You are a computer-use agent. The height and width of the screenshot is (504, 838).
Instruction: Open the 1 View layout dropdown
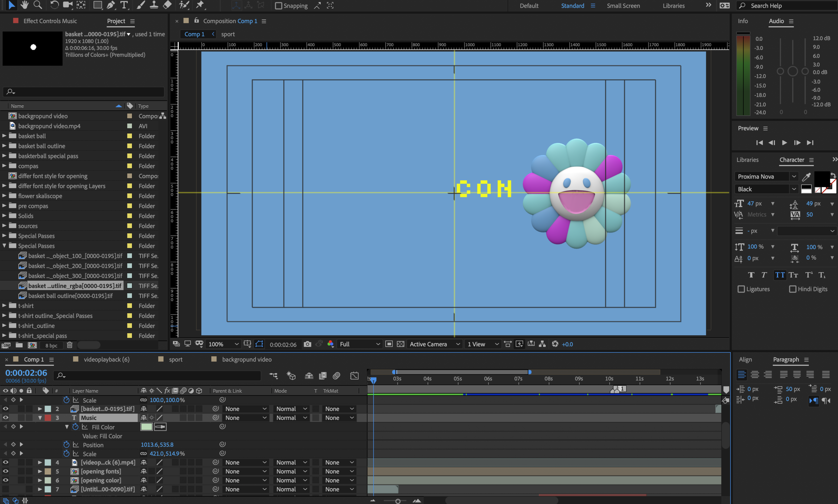pyautogui.click(x=483, y=344)
